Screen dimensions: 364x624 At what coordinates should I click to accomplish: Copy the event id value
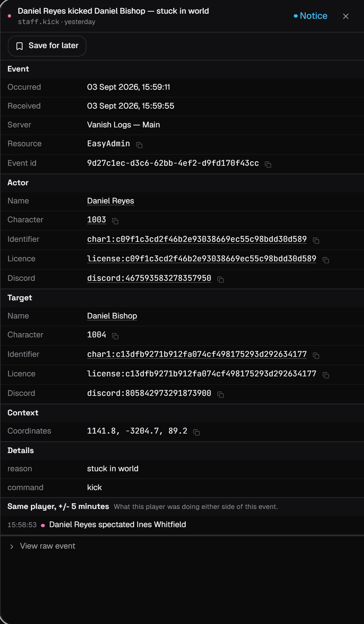pyautogui.click(x=268, y=164)
